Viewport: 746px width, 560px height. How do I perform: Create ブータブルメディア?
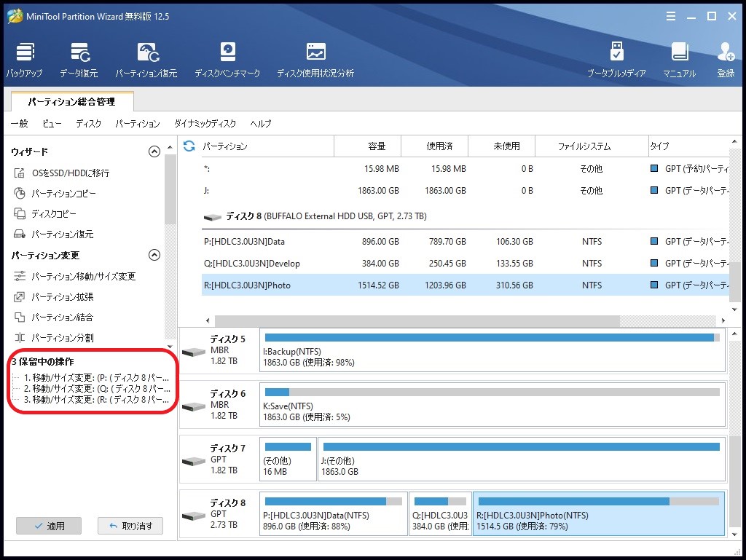pyautogui.click(x=616, y=60)
